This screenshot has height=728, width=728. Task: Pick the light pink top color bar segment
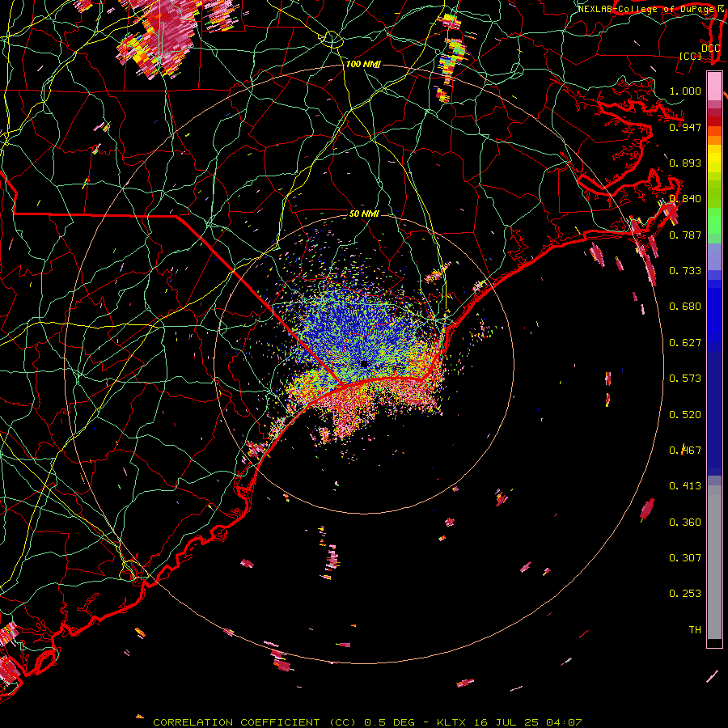point(714,87)
